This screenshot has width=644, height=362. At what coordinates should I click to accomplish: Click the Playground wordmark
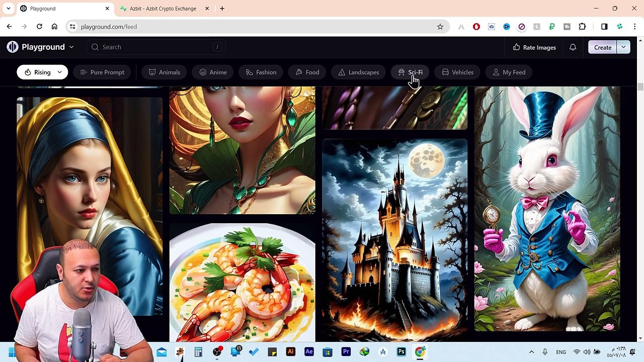[x=43, y=47]
